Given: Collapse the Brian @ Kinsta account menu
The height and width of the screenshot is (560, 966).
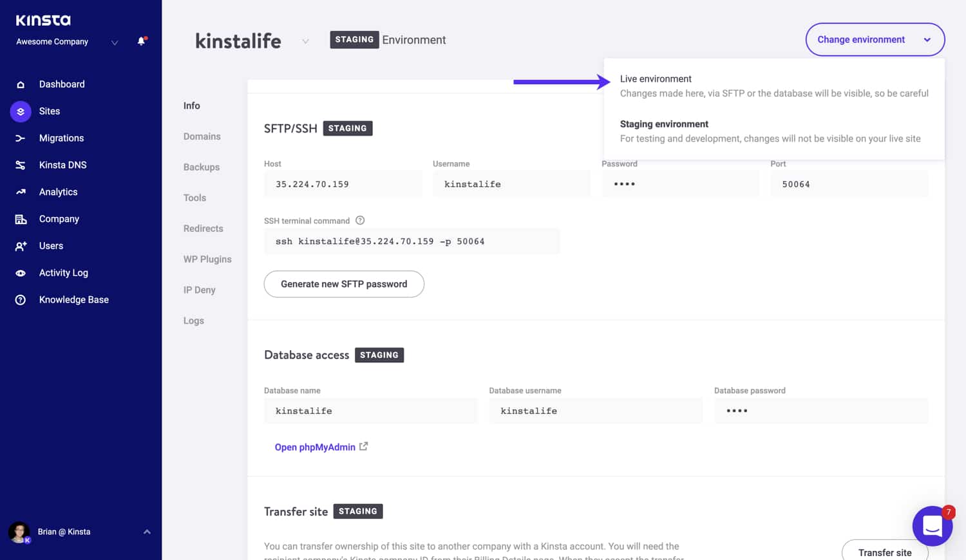Looking at the screenshot, I should click(147, 532).
